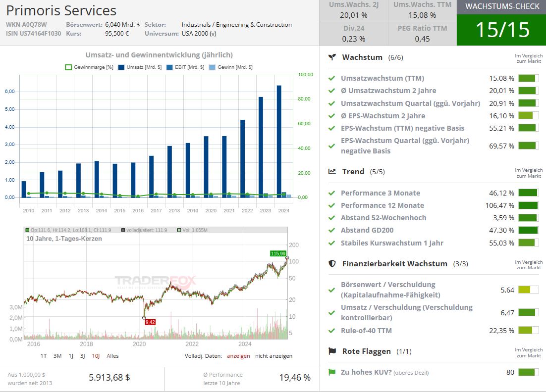Click the checkmark beside Ø EPS-Wachstum 2 Jahre
The width and height of the screenshot is (546, 392).
coord(331,116)
